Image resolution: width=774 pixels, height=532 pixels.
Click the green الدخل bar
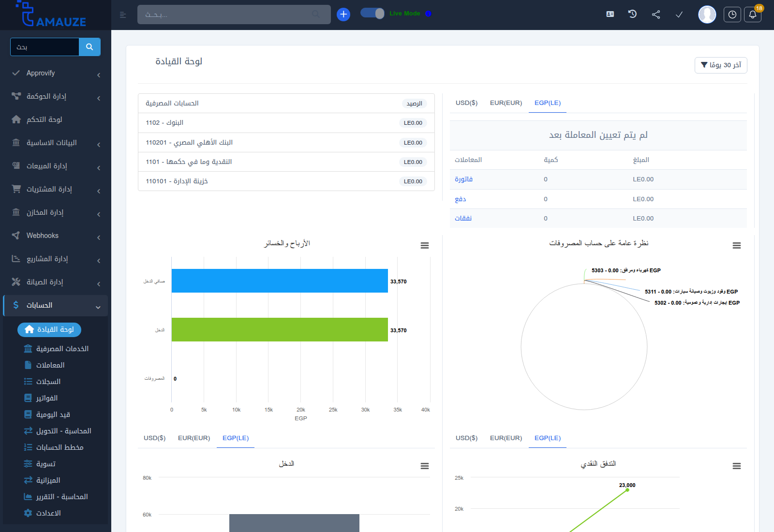point(280,330)
